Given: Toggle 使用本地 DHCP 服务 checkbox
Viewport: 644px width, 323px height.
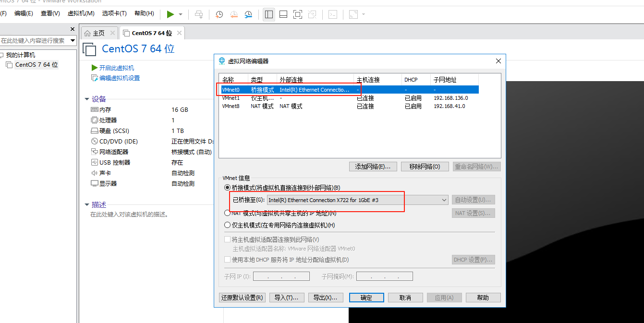Looking at the screenshot, I should click(228, 260).
